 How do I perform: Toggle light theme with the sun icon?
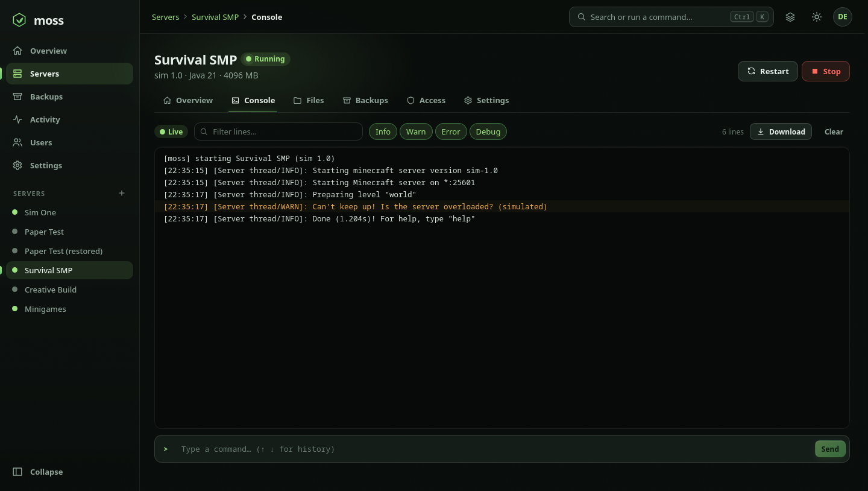pos(817,17)
